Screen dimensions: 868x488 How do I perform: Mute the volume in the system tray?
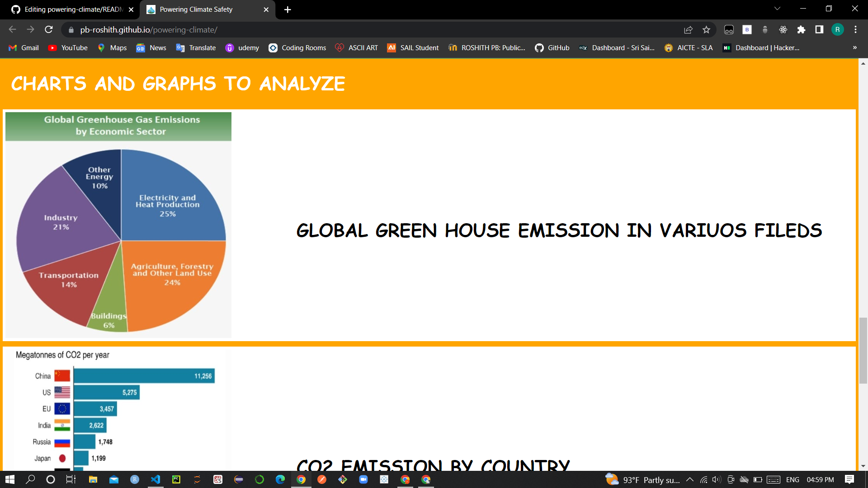click(716, 480)
